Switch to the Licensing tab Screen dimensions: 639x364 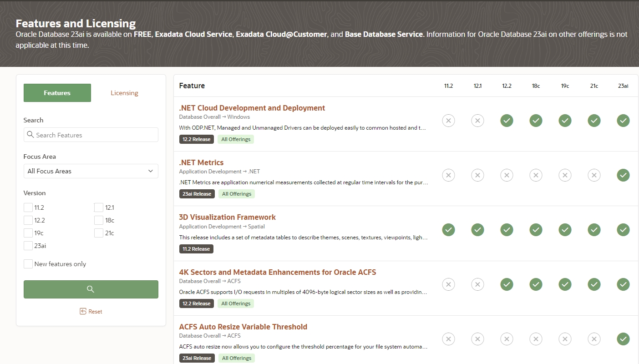(124, 93)
